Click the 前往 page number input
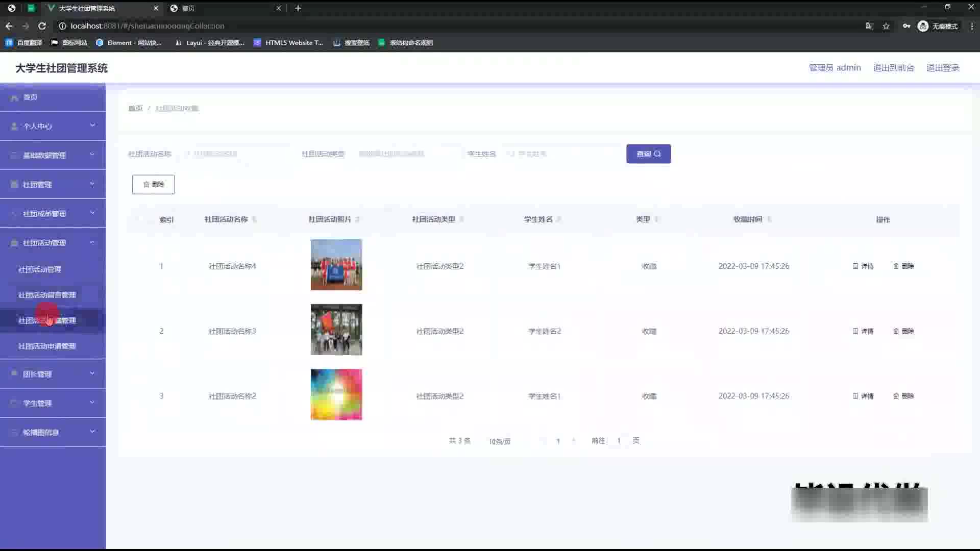Viewport: 980px width, 551px height. tap(619, 441)
